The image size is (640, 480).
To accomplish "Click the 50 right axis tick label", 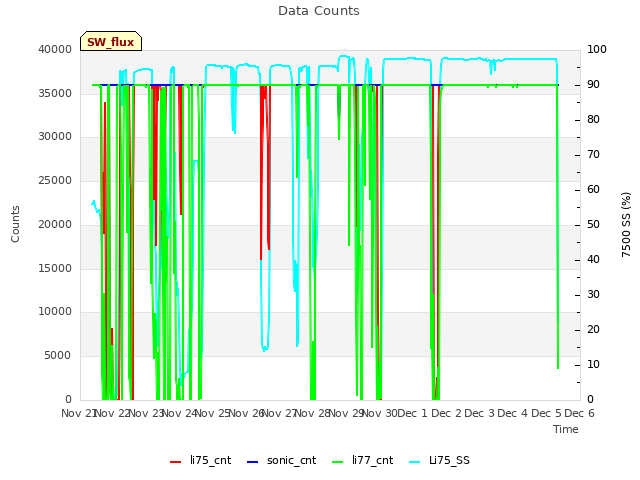I will tap(593, 224).
